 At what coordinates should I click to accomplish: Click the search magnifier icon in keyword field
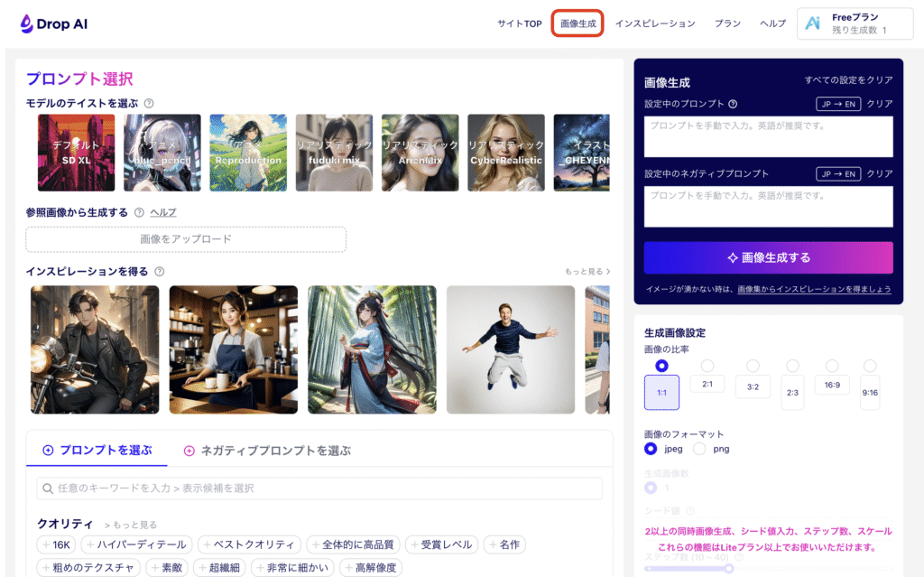point(48,489)
